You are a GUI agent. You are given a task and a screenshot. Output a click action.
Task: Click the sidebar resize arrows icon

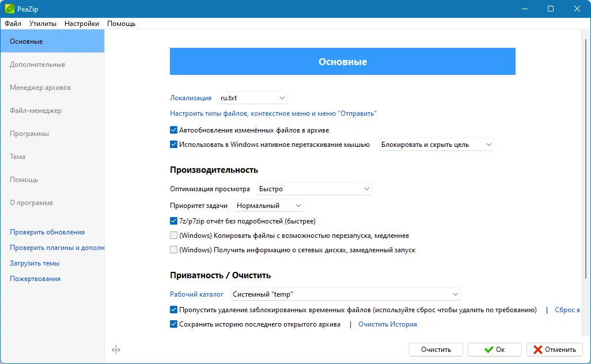pos(116,350)
